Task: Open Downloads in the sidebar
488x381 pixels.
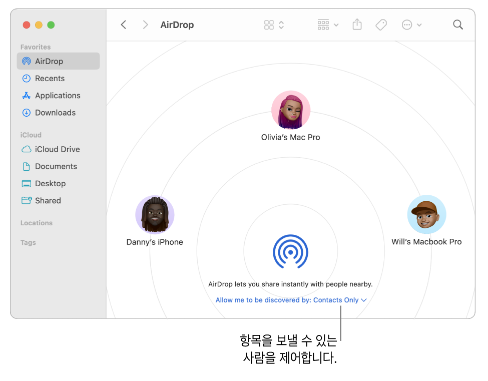Action: pos(58,113)
